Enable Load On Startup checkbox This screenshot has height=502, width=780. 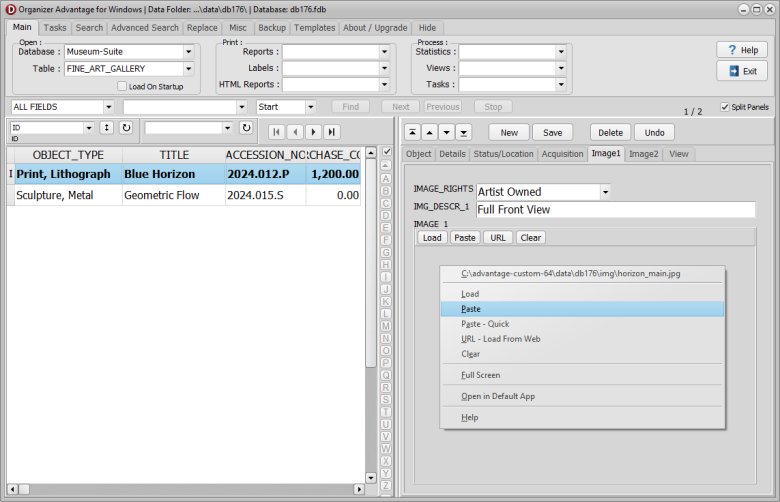click(x=122, y=86)
